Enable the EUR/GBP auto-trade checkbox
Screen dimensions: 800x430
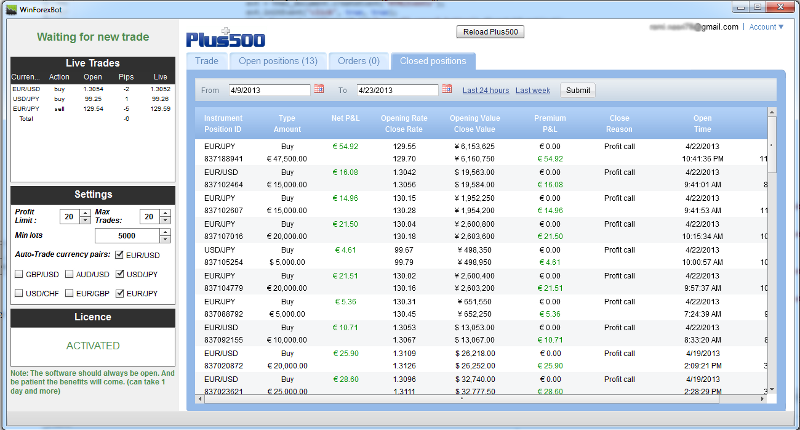[69, 293]
